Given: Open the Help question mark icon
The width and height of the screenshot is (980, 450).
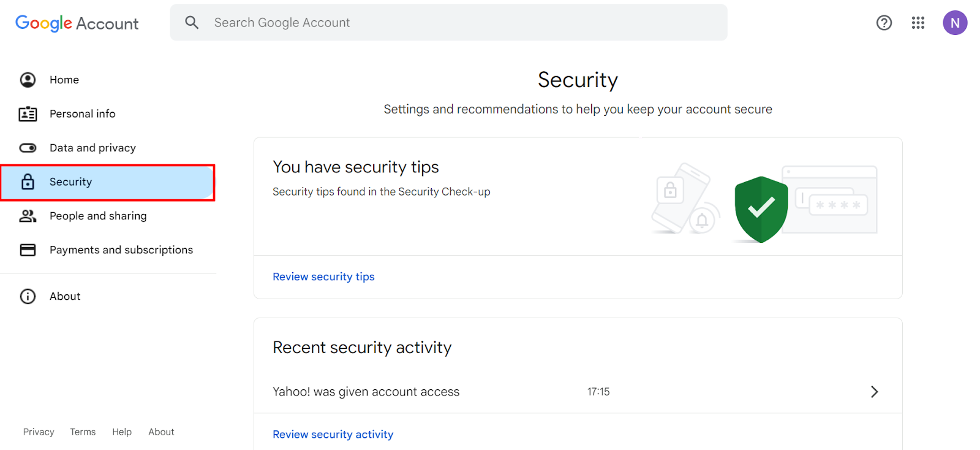Looking at the screenshot, I should point(884,23).
